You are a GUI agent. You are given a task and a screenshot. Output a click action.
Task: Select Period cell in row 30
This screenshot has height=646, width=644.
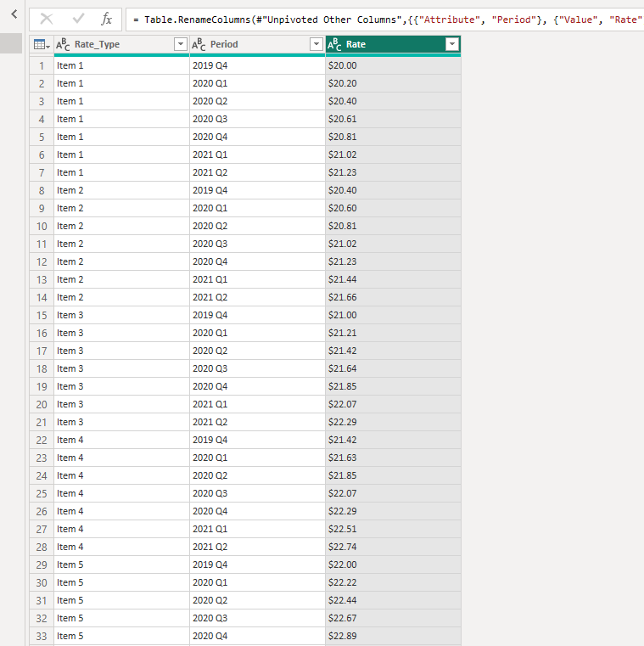tap(257, 582)
